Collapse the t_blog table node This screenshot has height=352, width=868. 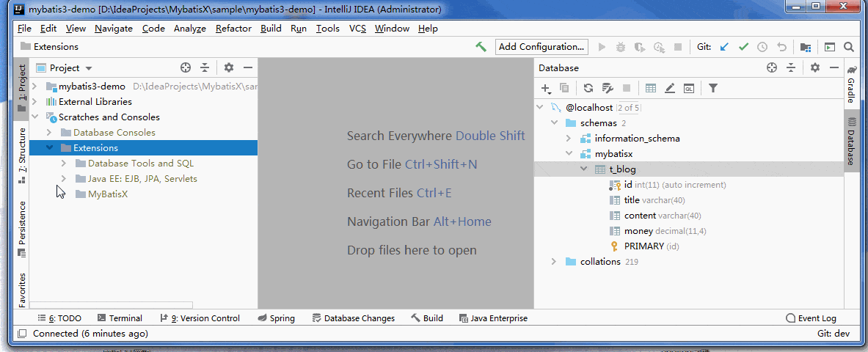point(583,169)
